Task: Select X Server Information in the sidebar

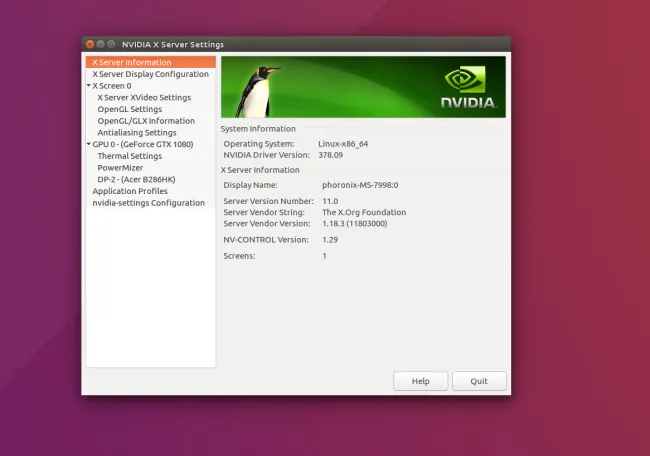Action: coord(150,62)
